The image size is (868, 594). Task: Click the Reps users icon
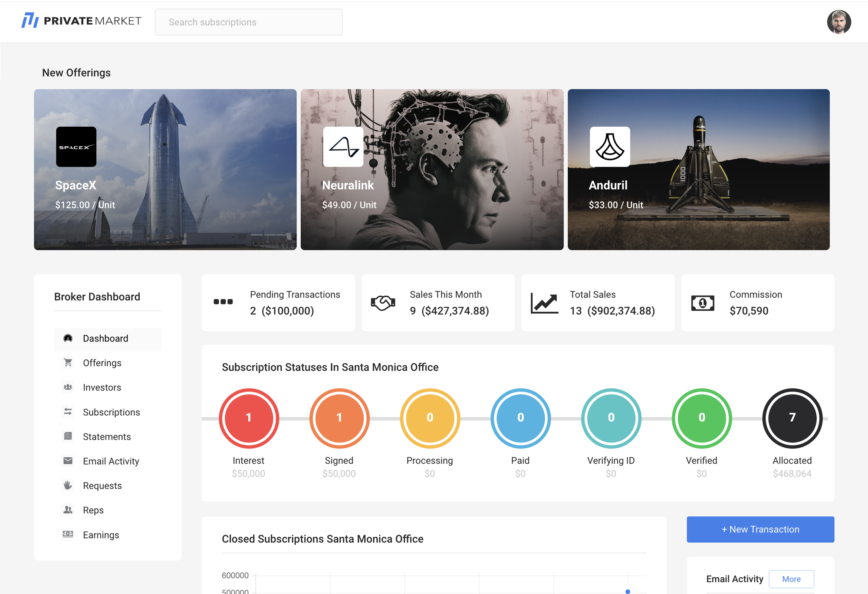click(x=68, y=510)
